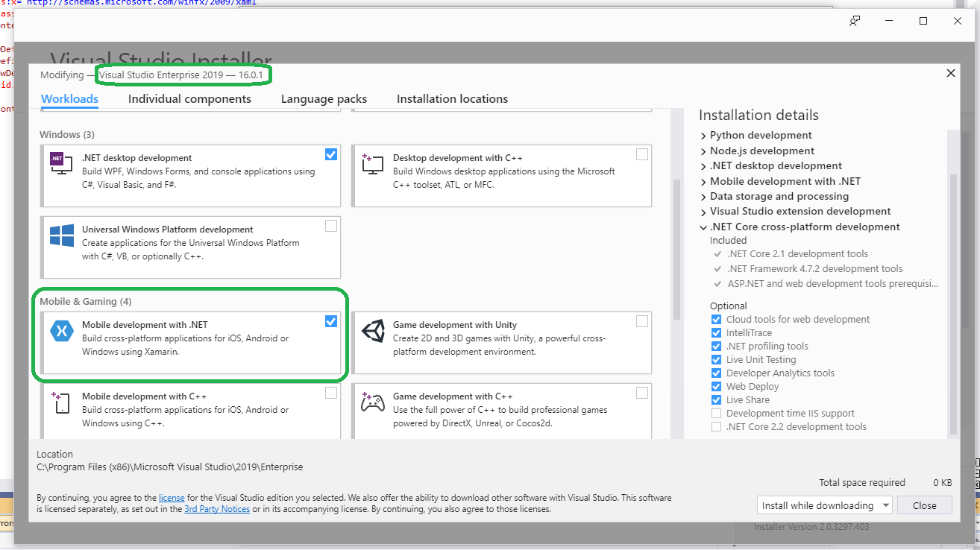Click the included ASP.NET and web development tools item
This screenshot has width=980, height=550.
[832, 284]
